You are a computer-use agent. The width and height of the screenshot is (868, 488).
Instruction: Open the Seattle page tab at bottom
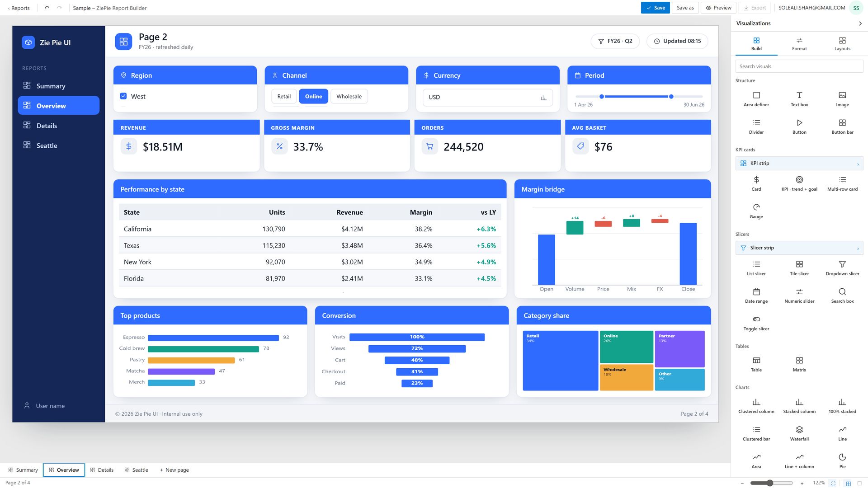(136, 470)
